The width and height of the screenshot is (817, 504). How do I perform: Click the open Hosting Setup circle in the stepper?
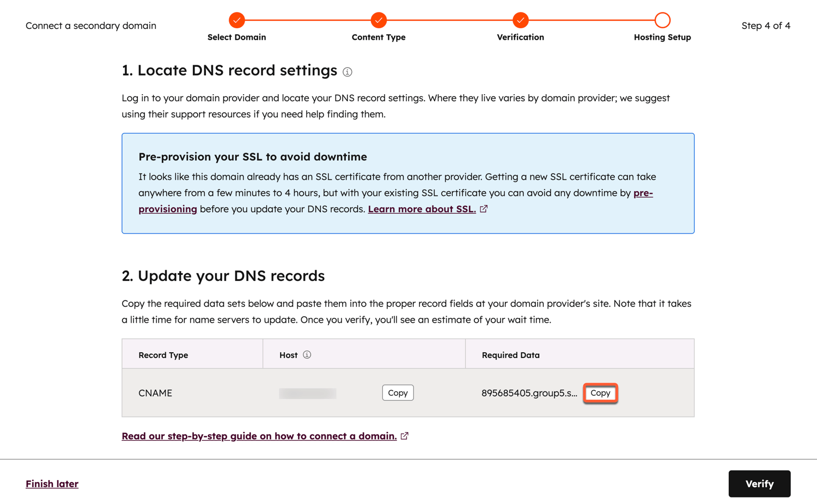(662, 21)
